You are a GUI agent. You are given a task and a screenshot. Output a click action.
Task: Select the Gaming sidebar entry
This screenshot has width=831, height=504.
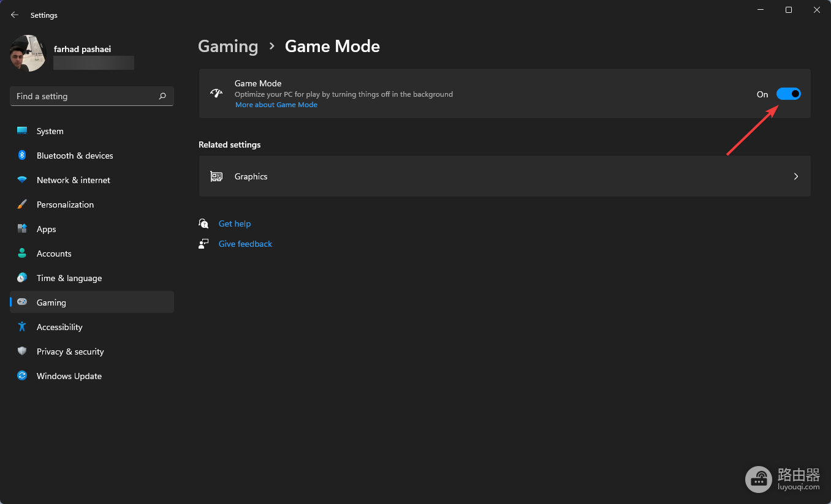coord(92,302)
